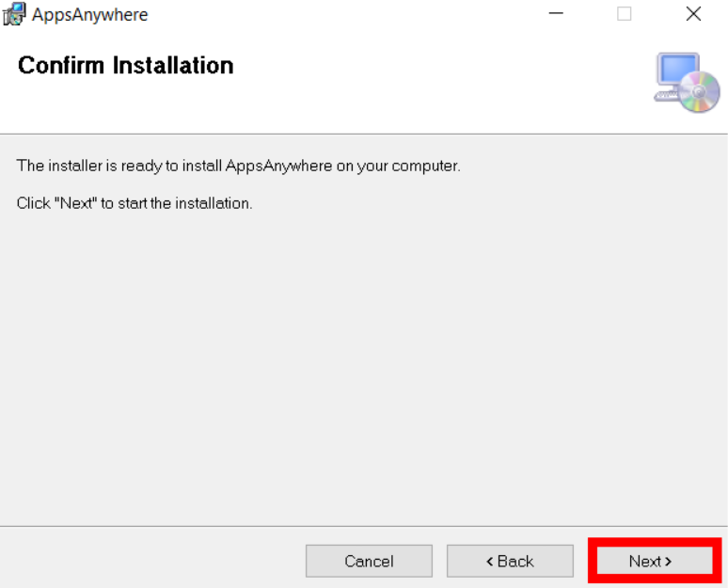
Task: Click the left chevron on Back button
Action: 489,562
